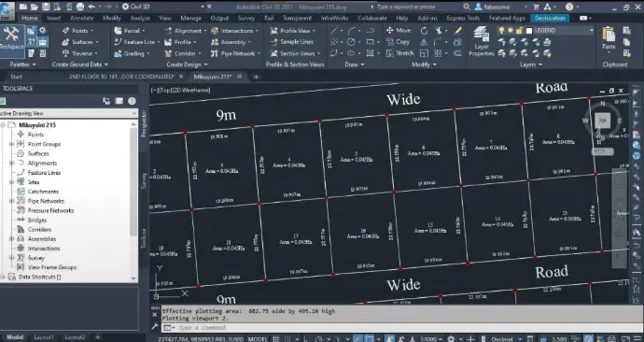
Task: Toggle the layer on/off lightbulb in layer dropdown
Action: (501, 31)
